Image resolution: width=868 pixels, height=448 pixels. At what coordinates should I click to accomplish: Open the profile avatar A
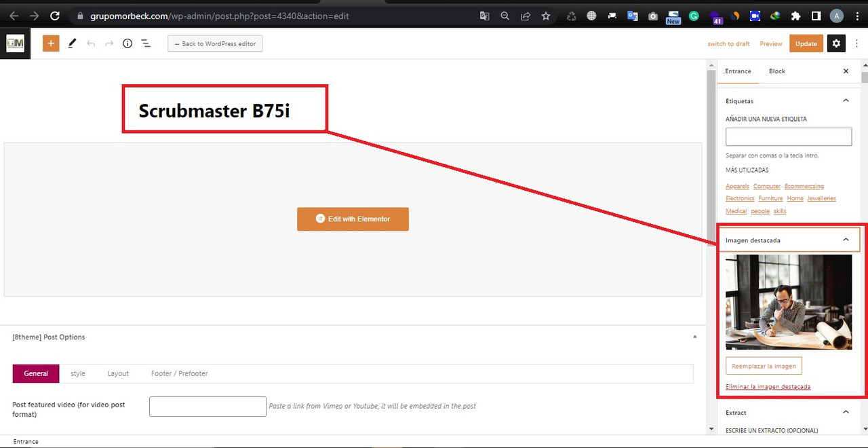837,16
